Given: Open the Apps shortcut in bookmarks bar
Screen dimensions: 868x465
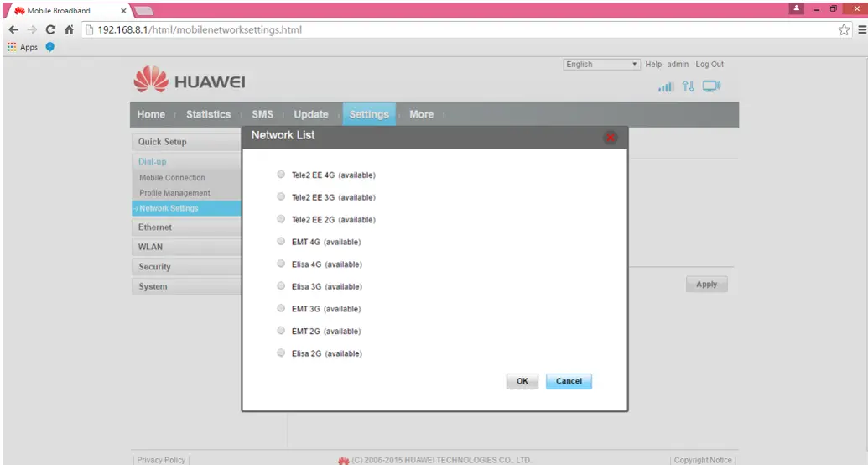Looking at the screenshot, I should (x=22, y=47).
